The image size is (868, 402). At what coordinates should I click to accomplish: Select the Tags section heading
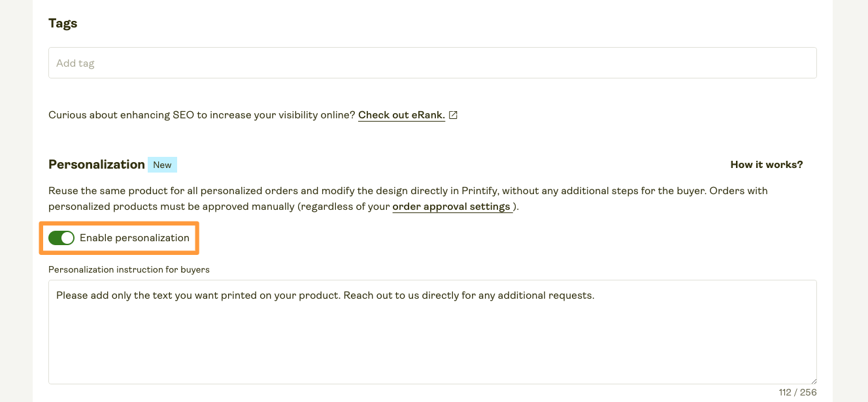pos(62,23)
